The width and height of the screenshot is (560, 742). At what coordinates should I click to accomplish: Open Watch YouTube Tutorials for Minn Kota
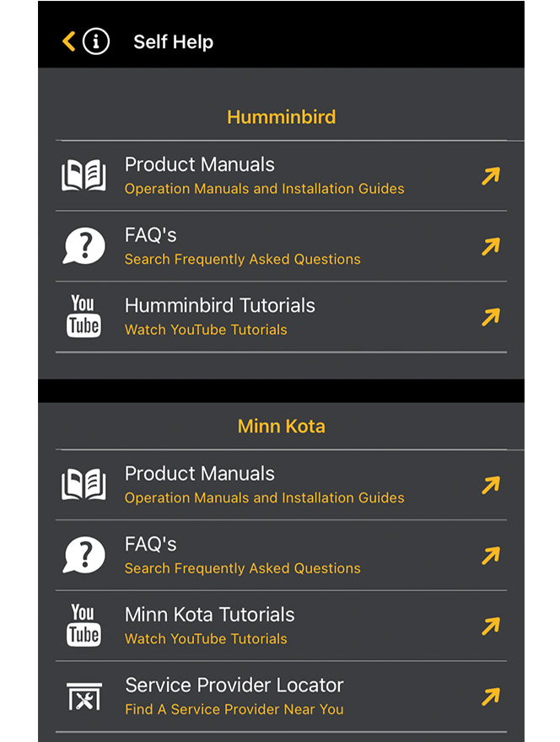[x=206, y=638]
